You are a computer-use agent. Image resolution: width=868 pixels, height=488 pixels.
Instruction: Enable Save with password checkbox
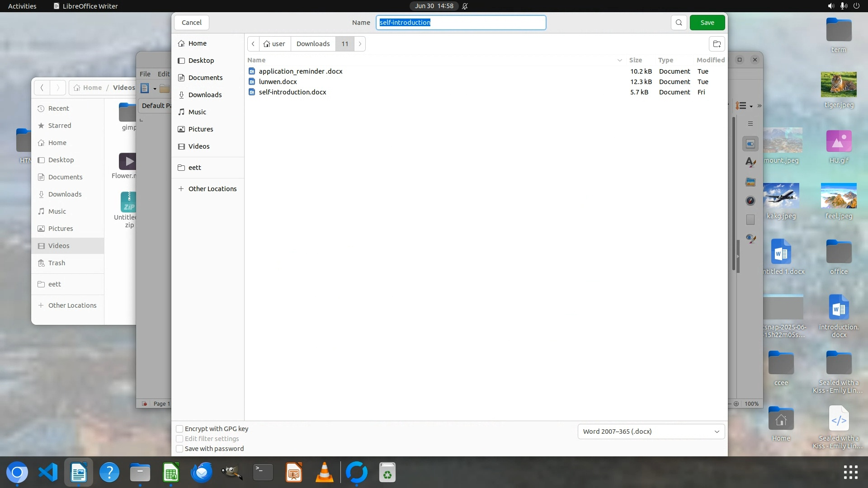tap(179, 449)
